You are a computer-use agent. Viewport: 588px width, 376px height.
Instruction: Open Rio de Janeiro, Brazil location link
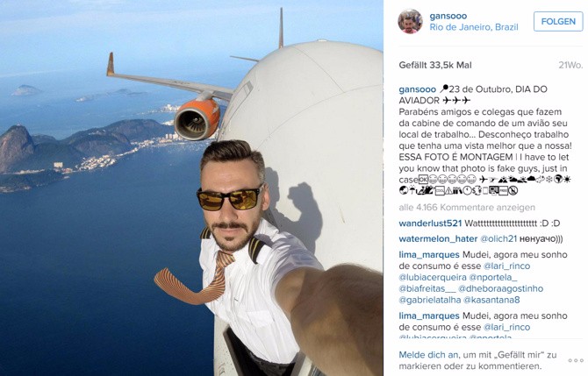click(x=474, y=27)
